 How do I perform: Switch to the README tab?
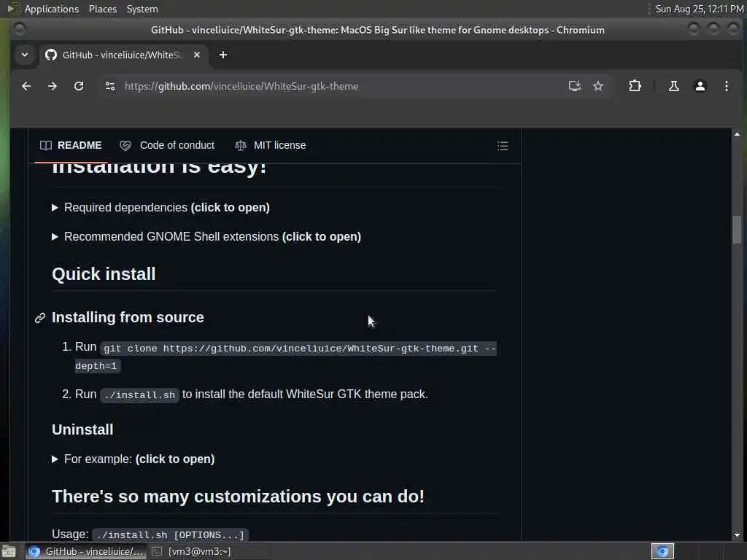[x=71, y=145]
